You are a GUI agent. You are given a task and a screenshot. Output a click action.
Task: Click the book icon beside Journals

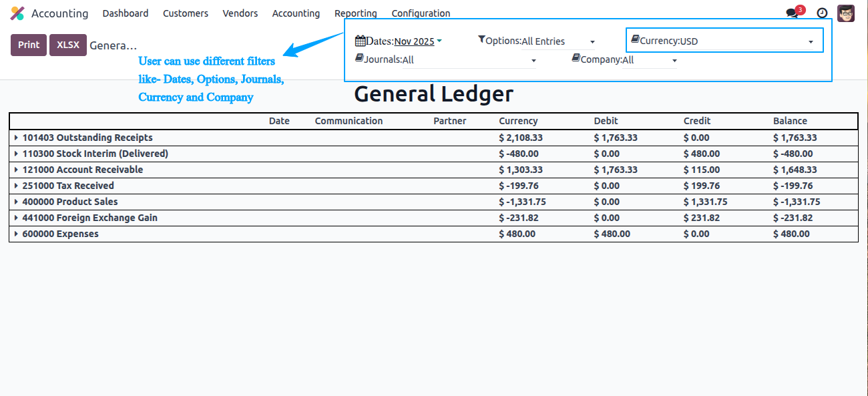pos(359,58)
